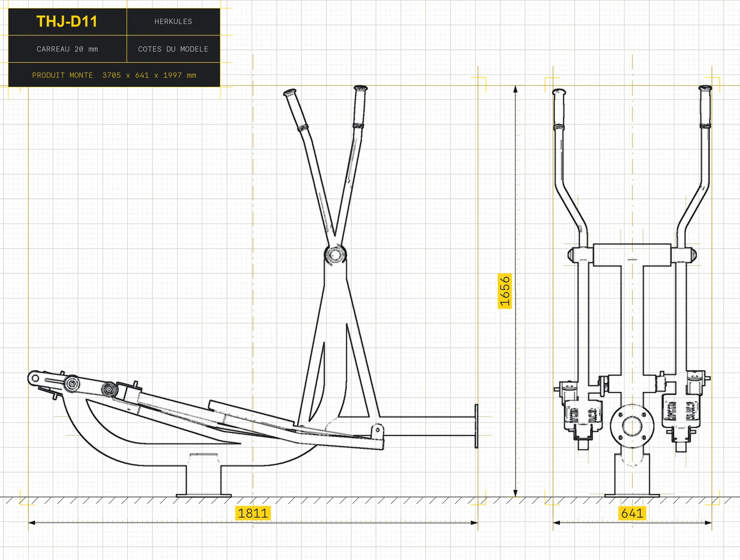Click the THJ-D11 model title
The height and width of the screenshot is (560, 740).
point(67,22)
